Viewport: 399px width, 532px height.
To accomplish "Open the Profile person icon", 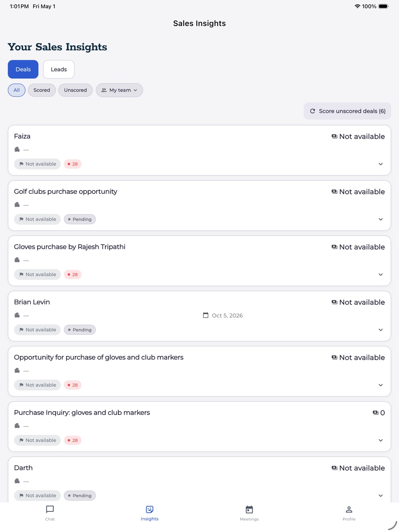I will pyautogui.click(x=349, y=509).
